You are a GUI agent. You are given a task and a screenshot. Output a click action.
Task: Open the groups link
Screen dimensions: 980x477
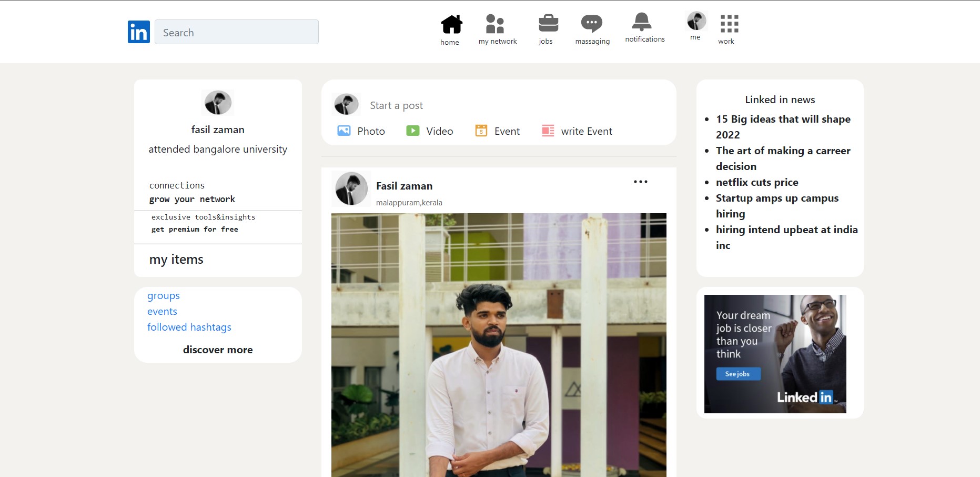click(x=164, y=296)
